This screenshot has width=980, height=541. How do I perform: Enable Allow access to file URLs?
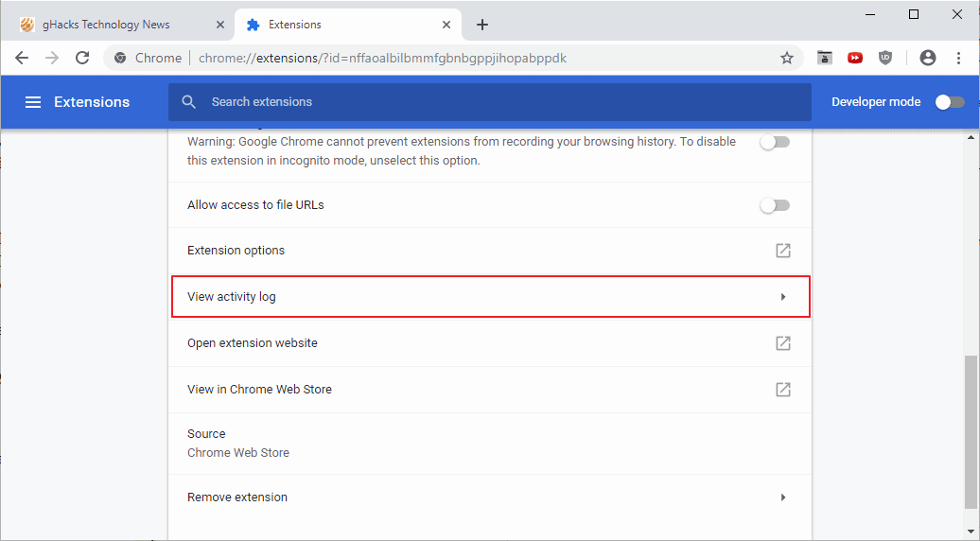pos(775,205)
